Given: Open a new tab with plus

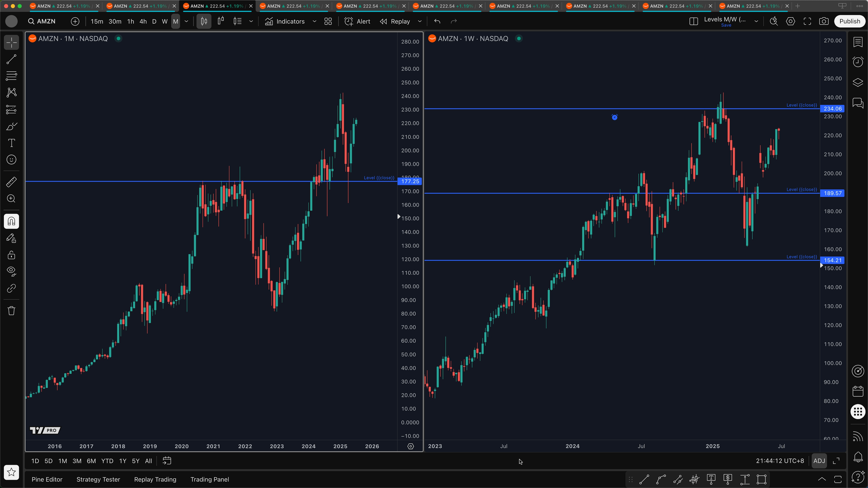Looking at the screenshot, I should point(797,6).
